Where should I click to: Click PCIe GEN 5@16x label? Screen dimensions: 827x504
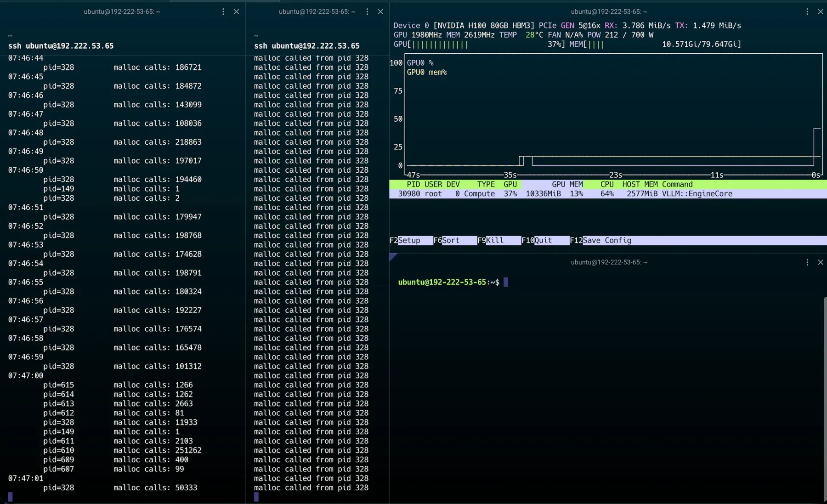coord(570,26)
